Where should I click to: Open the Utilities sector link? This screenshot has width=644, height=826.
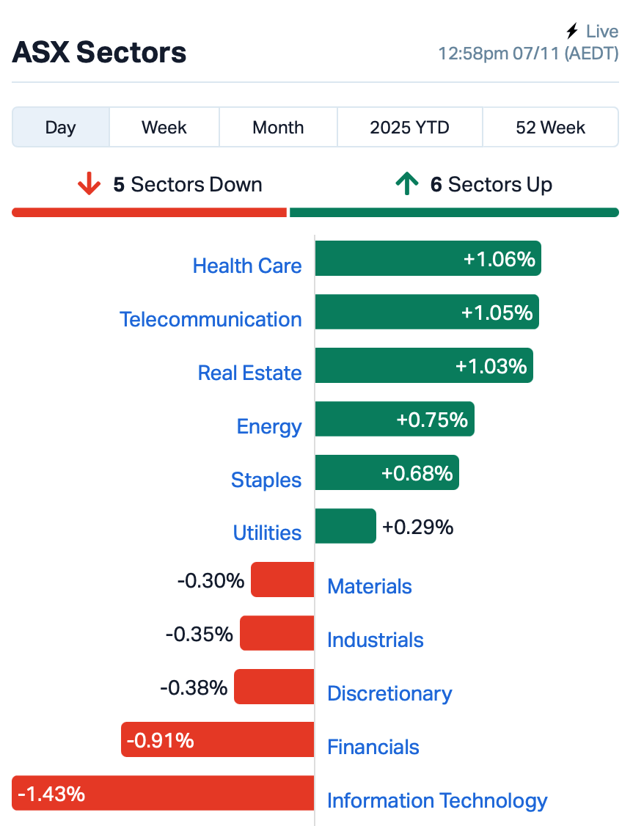(267, 533)
